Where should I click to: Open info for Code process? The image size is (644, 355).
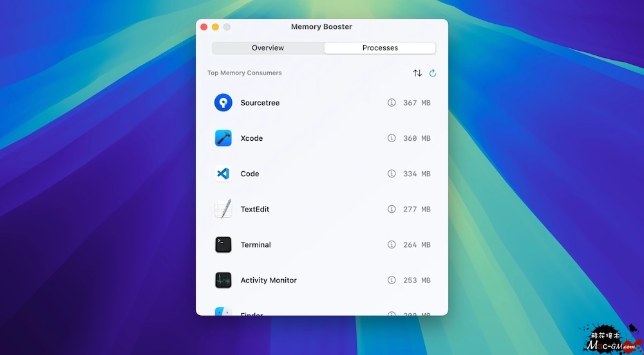(392, 174)
